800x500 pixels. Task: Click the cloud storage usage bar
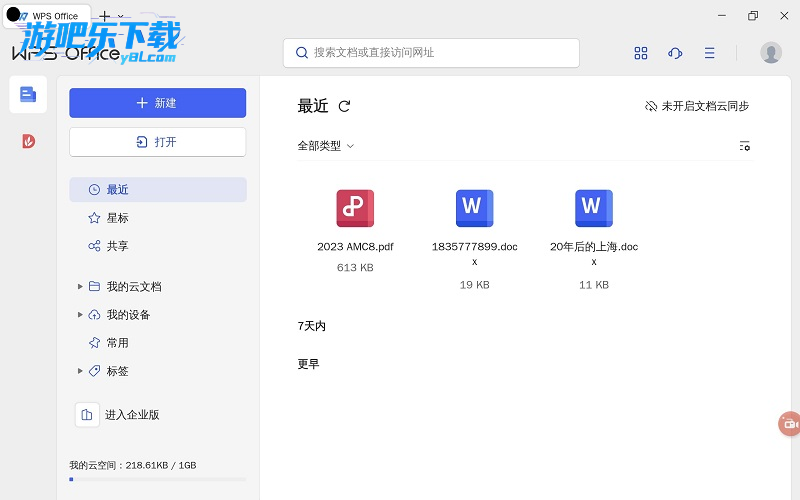tap(157, 479)
